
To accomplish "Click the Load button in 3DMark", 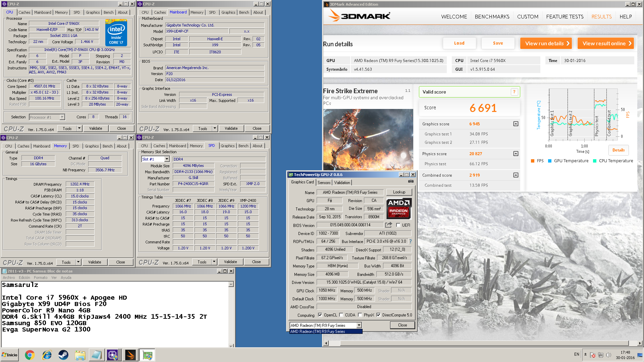I will pyautogui.click(x=459, y=43).
